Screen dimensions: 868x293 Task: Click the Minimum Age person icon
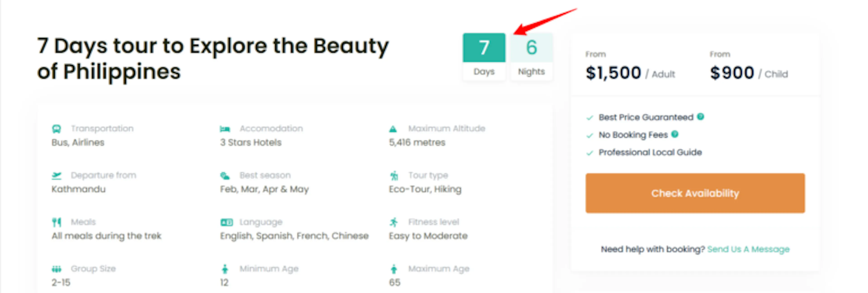pyautogui.click(x=225, y=269)
